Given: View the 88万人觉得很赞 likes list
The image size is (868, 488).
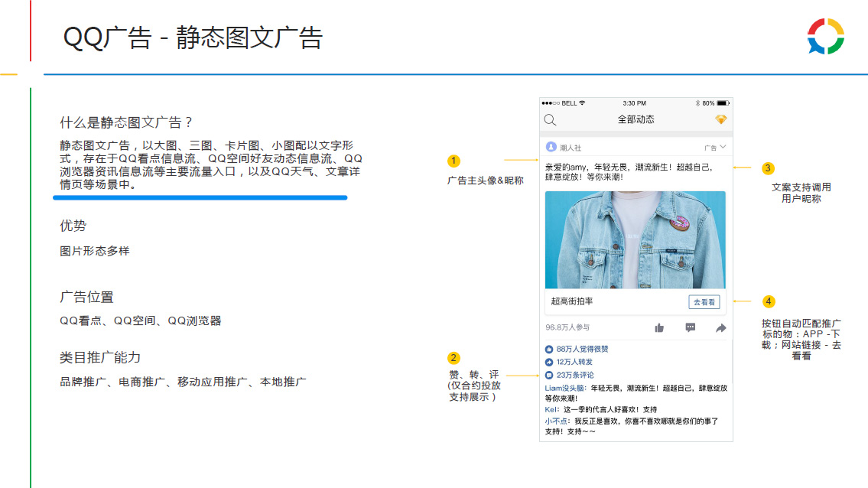Looking at the screenshot, I should tap(582, 349).
